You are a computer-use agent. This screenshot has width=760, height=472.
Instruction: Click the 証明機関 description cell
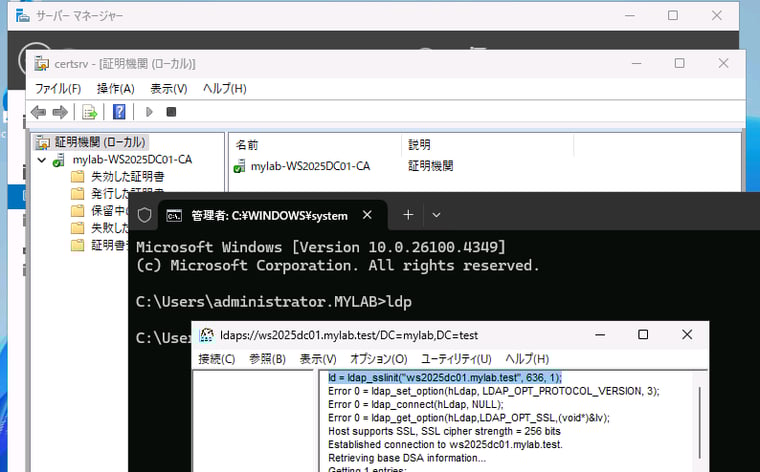(x=430, y=166)
